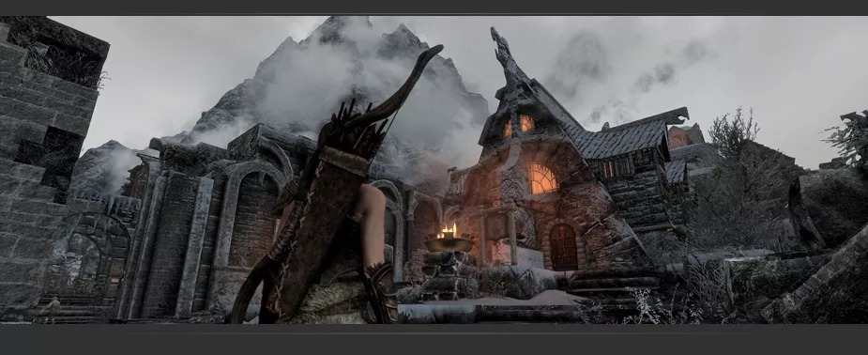Viewport: 868px width, 355px height.
Task: Click the arched wooden door of house
Action: tap(564, 247)
